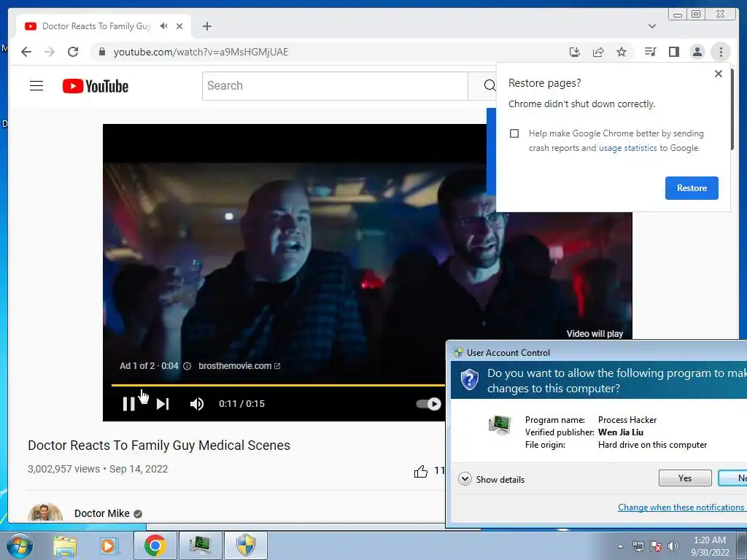The image size is (747, 560).
Task: Click the YouTube search field
Action: click(x=335, y=86)
